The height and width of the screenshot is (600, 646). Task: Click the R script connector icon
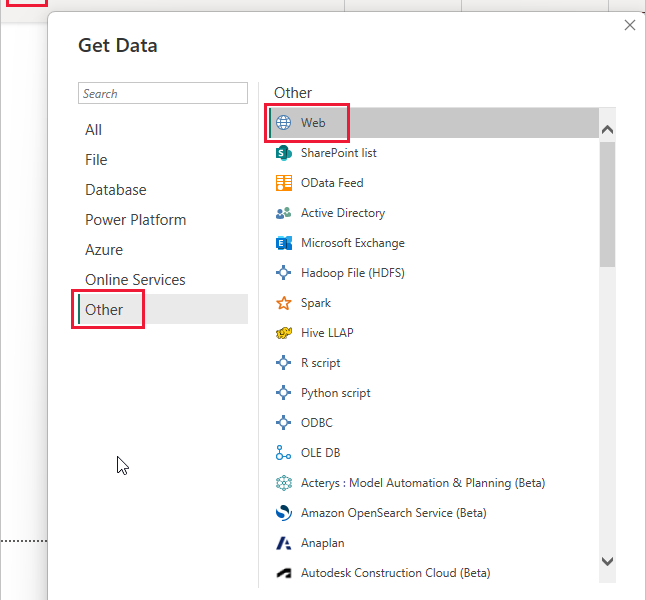283,363
